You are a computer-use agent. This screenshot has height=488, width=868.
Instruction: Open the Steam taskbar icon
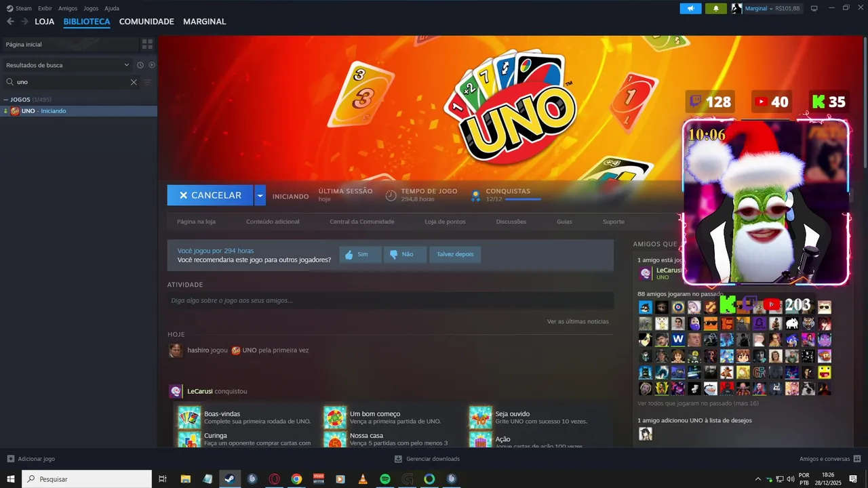tap(231, 479)
